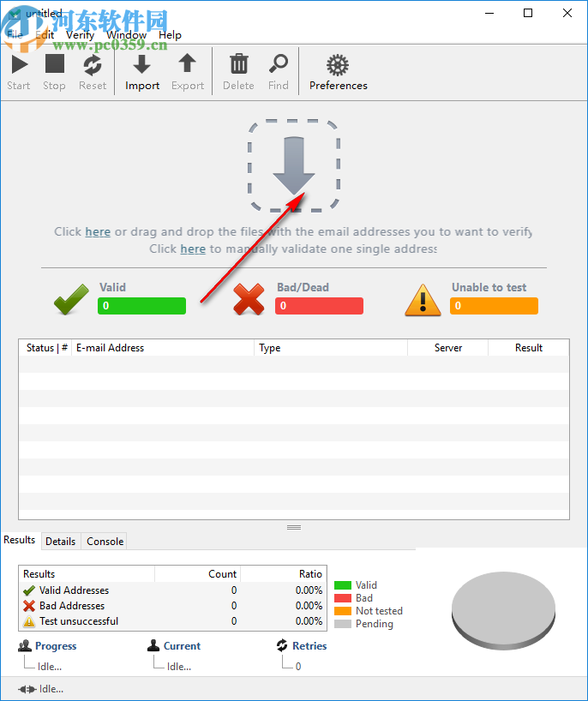Click the orange Not tested legend swatch
The image size is (588, 701).
pyautogui.click(x=343, y=611)
